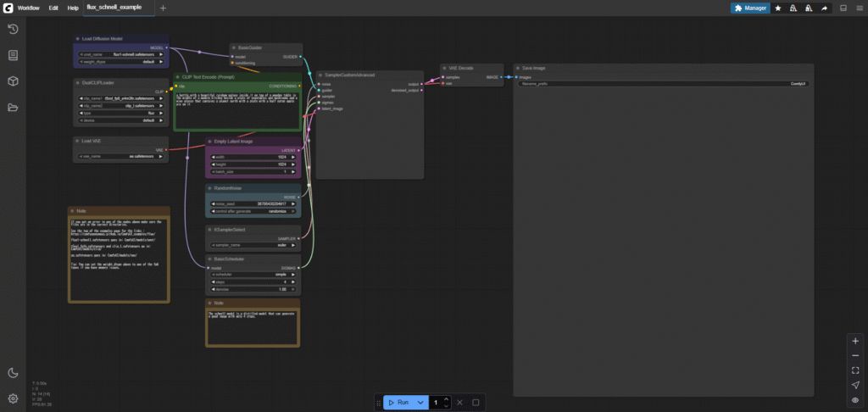
Task: Click the share arrow icon in top bar
Action: 824,8
